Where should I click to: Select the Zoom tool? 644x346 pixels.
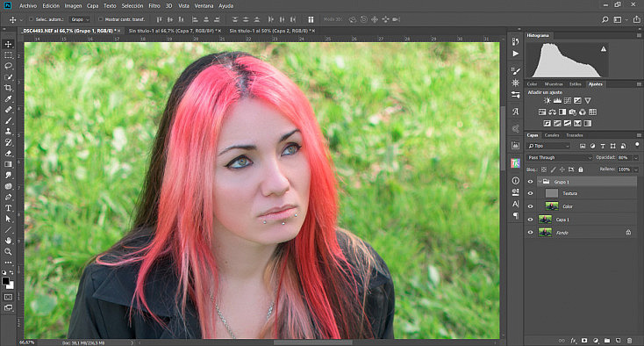(x=8, y=251)
